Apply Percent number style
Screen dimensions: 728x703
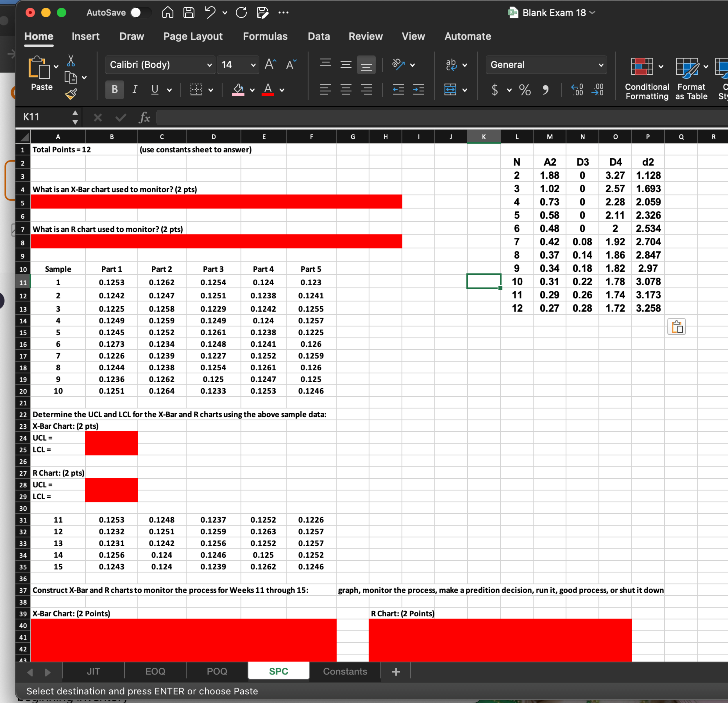pyautogui.click(x=524, y=89)
